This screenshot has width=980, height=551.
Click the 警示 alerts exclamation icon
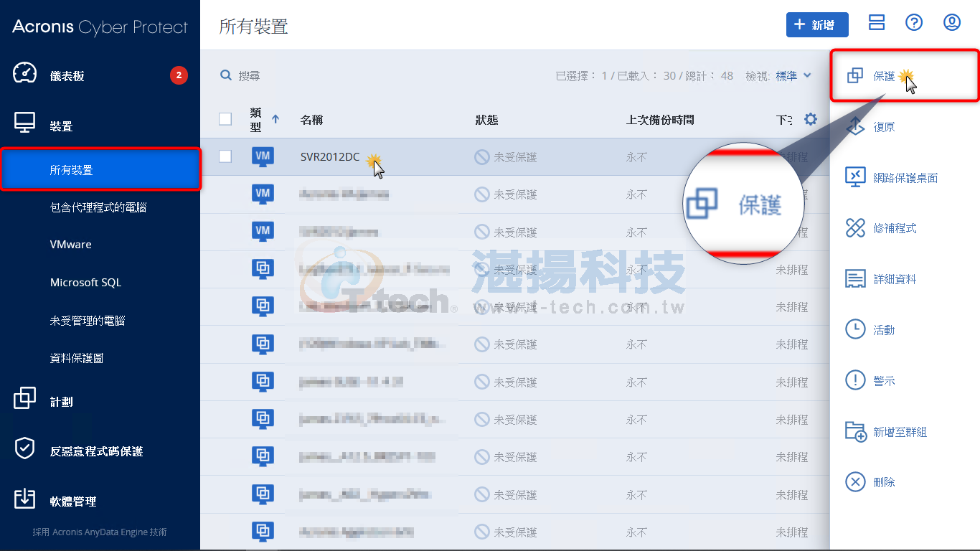click(855, 380)
